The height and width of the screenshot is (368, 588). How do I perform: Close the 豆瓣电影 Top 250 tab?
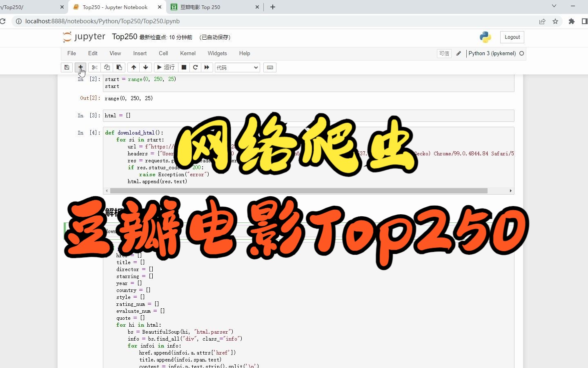point(257,7)
